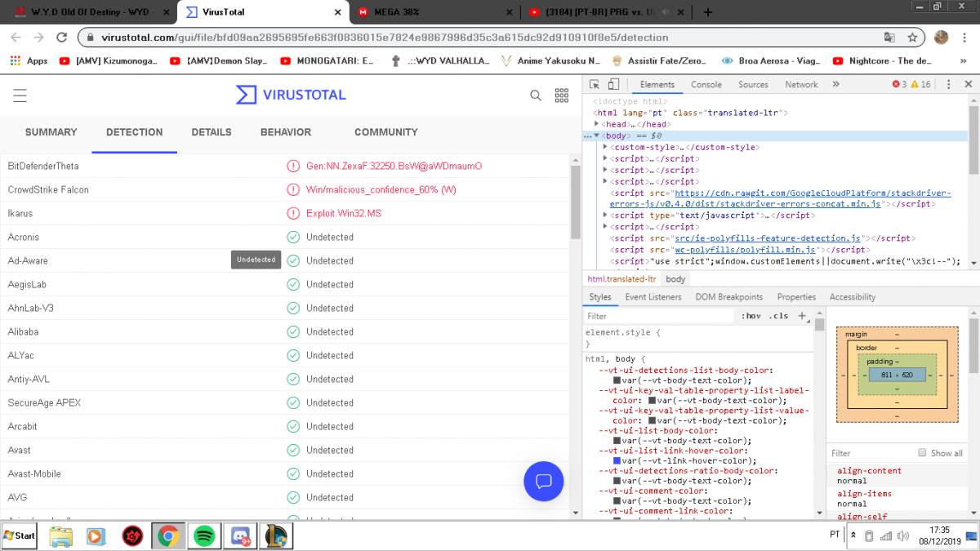The width and height of the screenshot is (980, 551).
Task: Open the Nightcore bookmark
Action: tap(883, 60)
